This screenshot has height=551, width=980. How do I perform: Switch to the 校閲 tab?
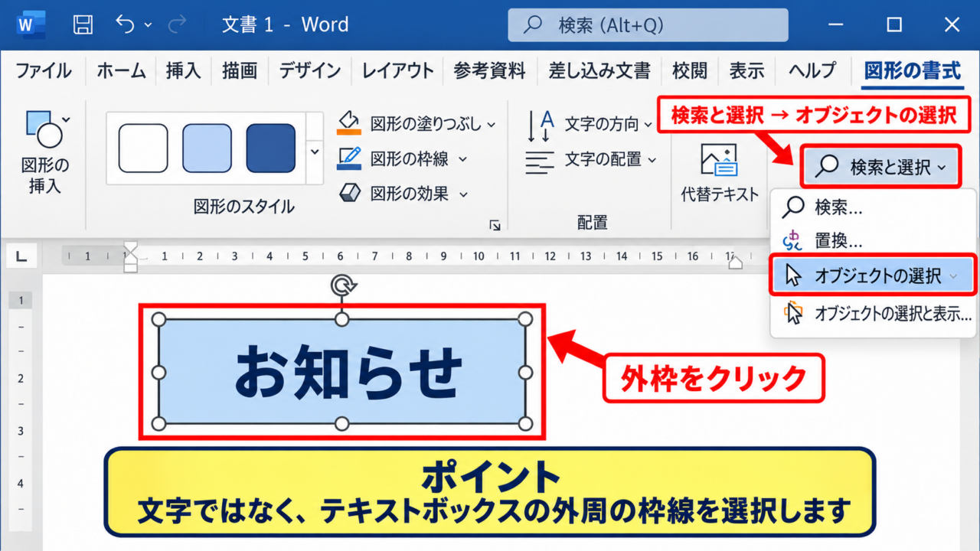click(690, 71)
